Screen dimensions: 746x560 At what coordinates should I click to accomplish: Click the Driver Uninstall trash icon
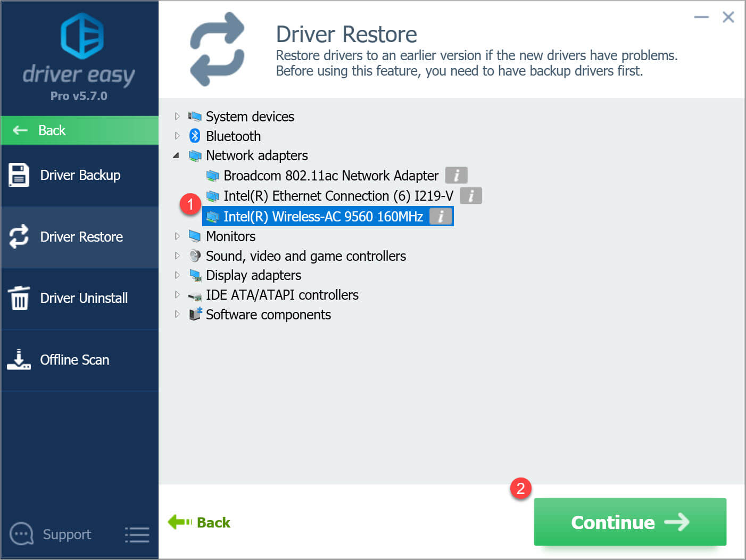point(19,298)
